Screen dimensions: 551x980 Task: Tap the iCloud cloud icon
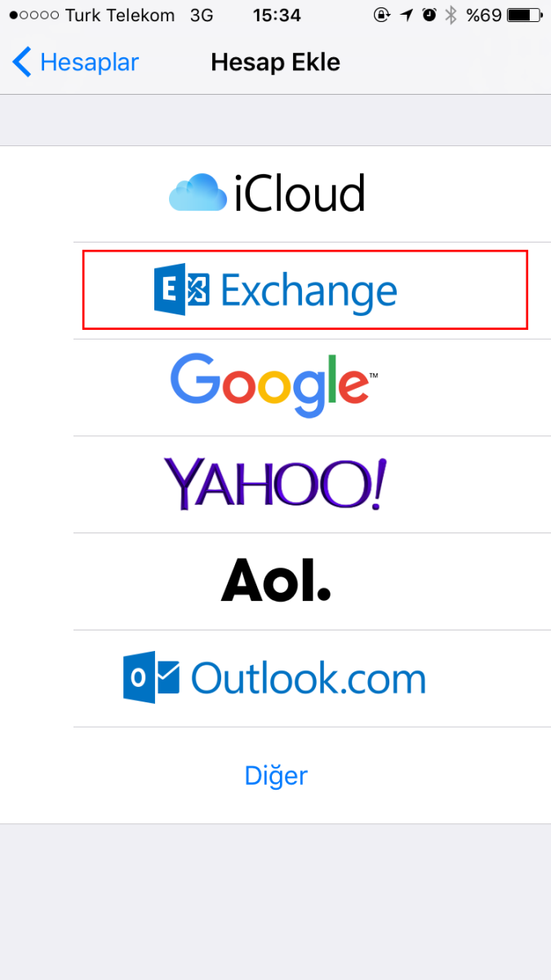click(x=197, y=194)
